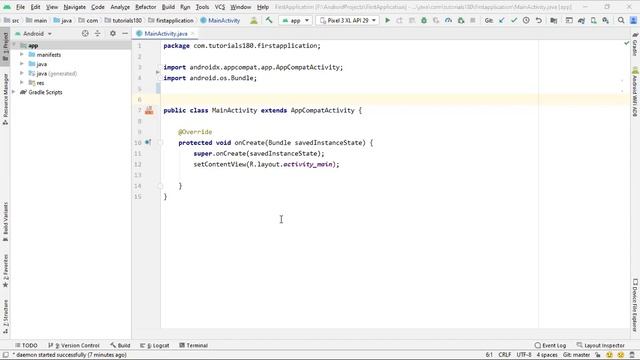This screenshot has height=360, width=640.
Task: Click the Stop icon in the toolbar
Action: point(473,20)
